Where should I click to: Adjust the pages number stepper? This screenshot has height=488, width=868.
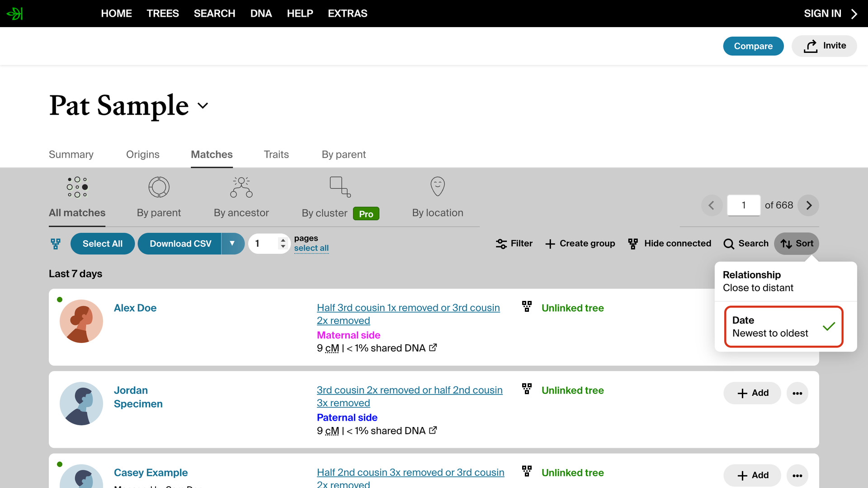[x=283, y=244]
